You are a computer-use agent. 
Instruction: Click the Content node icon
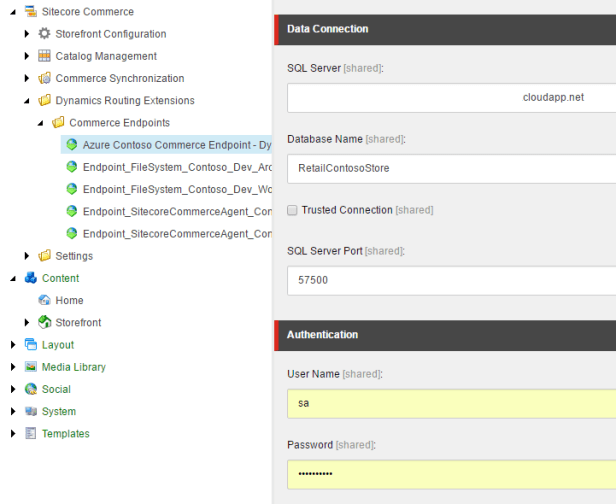(x=30, y=278)
